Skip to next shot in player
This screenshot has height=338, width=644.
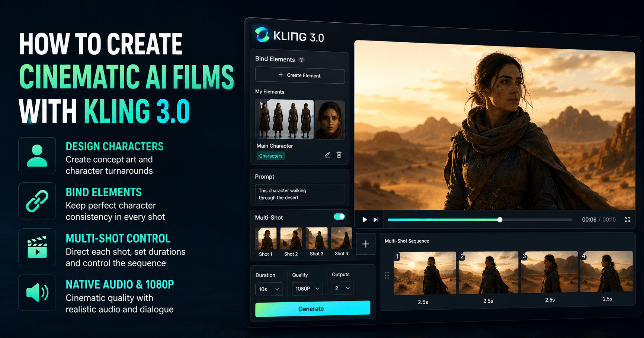point(376,220)
